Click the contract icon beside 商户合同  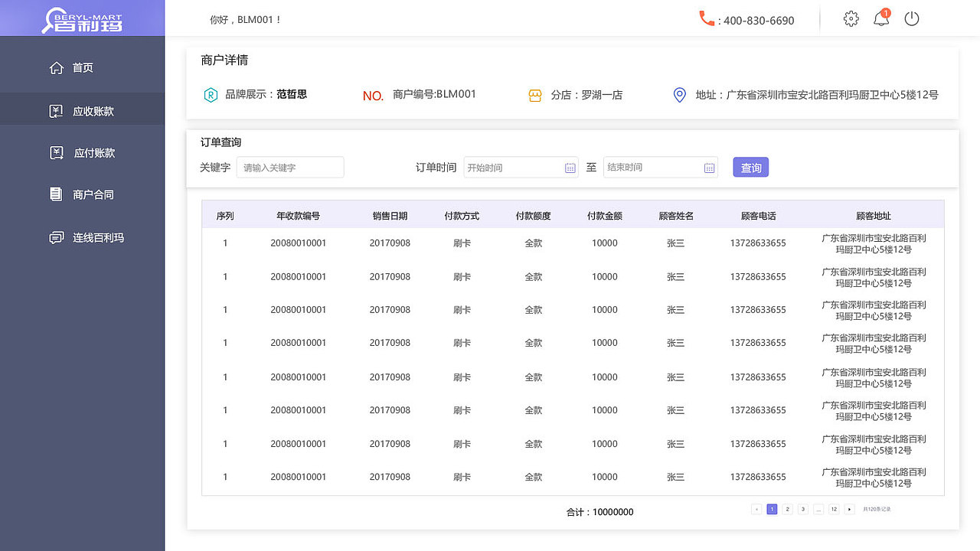point(56,194)
